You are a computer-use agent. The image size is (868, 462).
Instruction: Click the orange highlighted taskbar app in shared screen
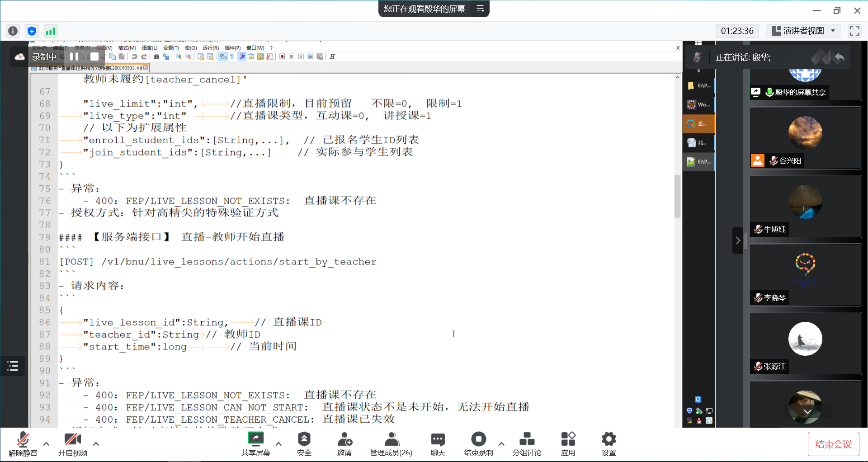pyautogui.click(x=698, y=123)
